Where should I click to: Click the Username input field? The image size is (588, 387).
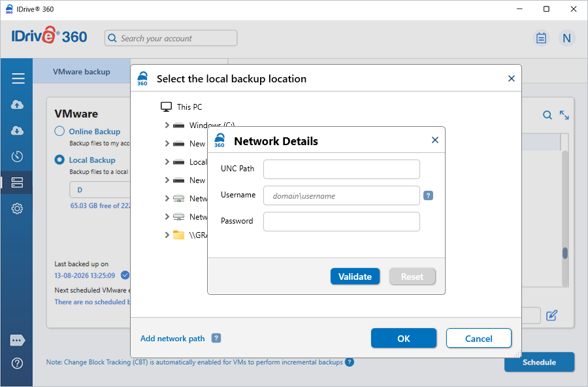341,195
